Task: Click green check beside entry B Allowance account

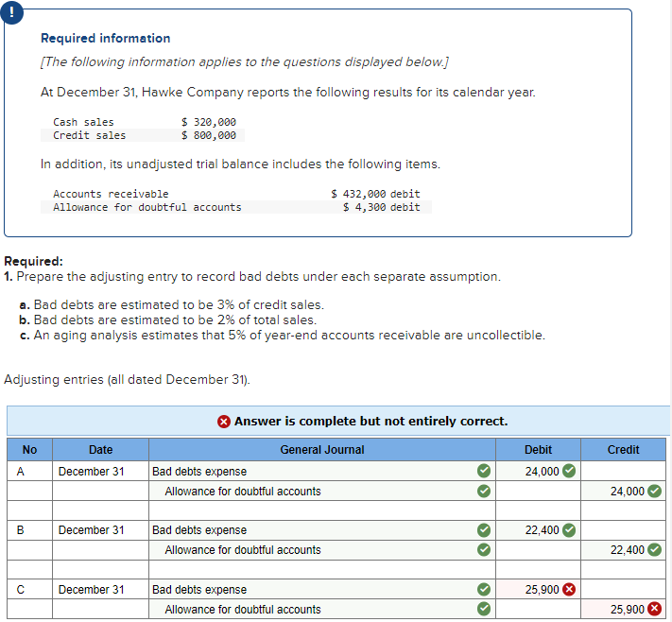Action: click(x=484, y=549)
